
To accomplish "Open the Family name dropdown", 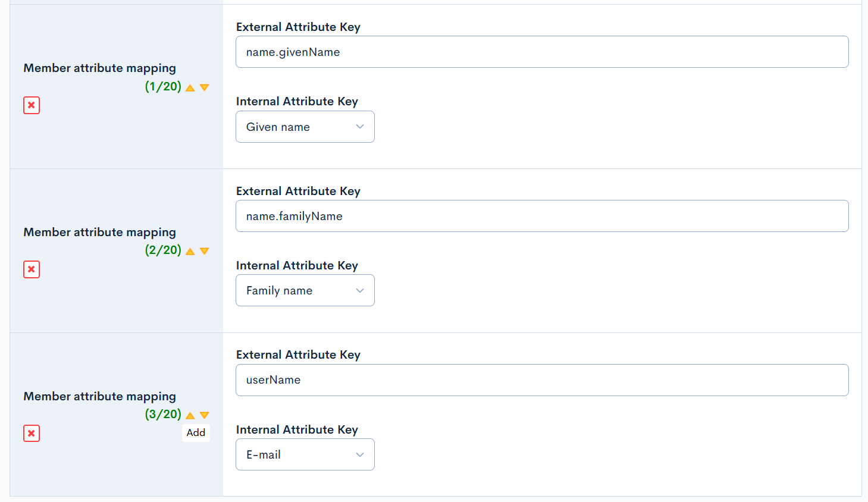I will 305,290.
